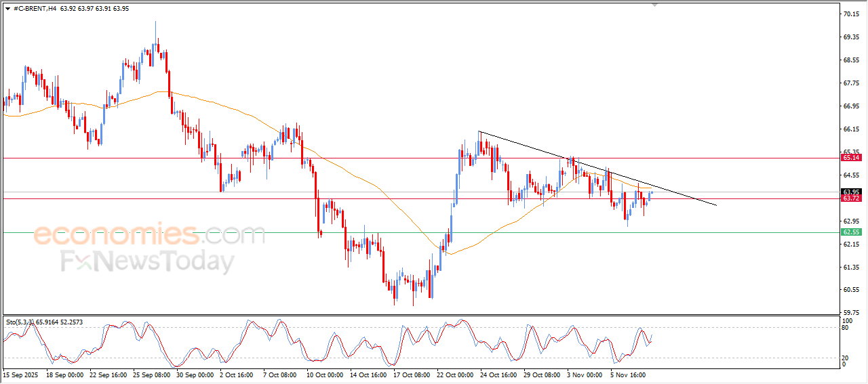Viewport: 868px width, 384px height.
Task: Click the gray chart shift marker at top
Action: click(x=654, y=4)
